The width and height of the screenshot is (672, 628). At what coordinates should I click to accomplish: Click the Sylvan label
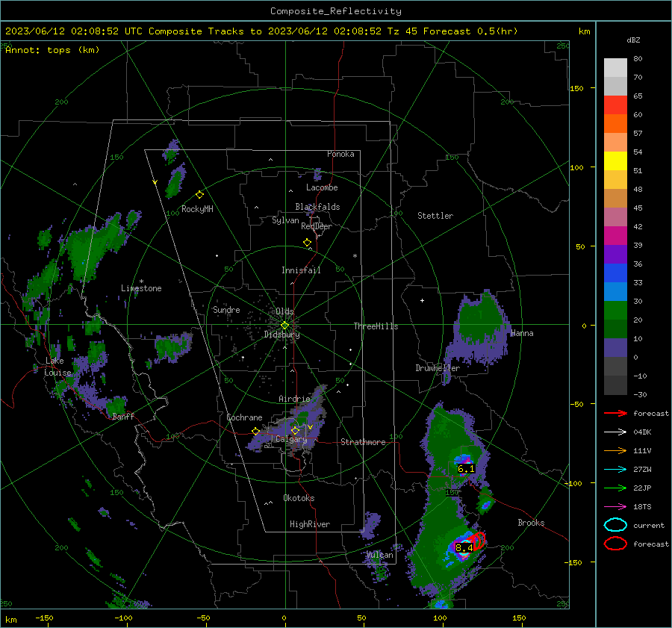click(x=285, y=220)
